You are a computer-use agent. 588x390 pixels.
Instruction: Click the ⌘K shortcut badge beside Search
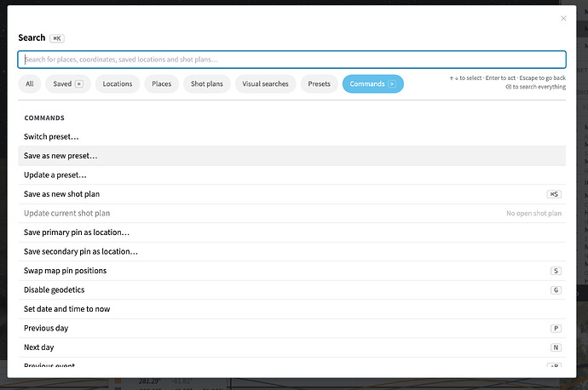57,38
